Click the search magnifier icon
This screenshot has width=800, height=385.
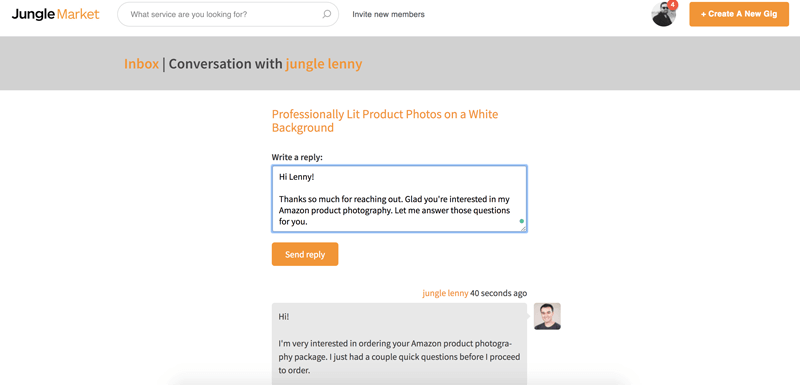[327, 14]
